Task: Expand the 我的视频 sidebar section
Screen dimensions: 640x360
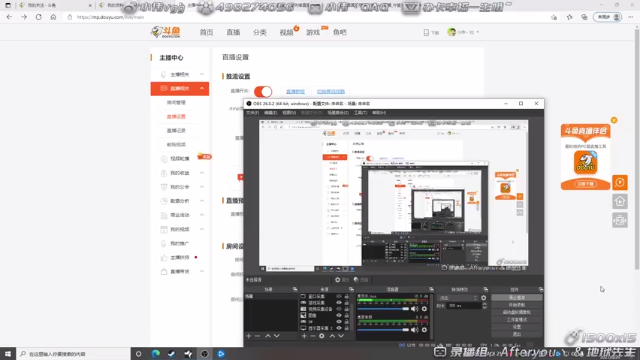Action: click(x=202, y=229)
